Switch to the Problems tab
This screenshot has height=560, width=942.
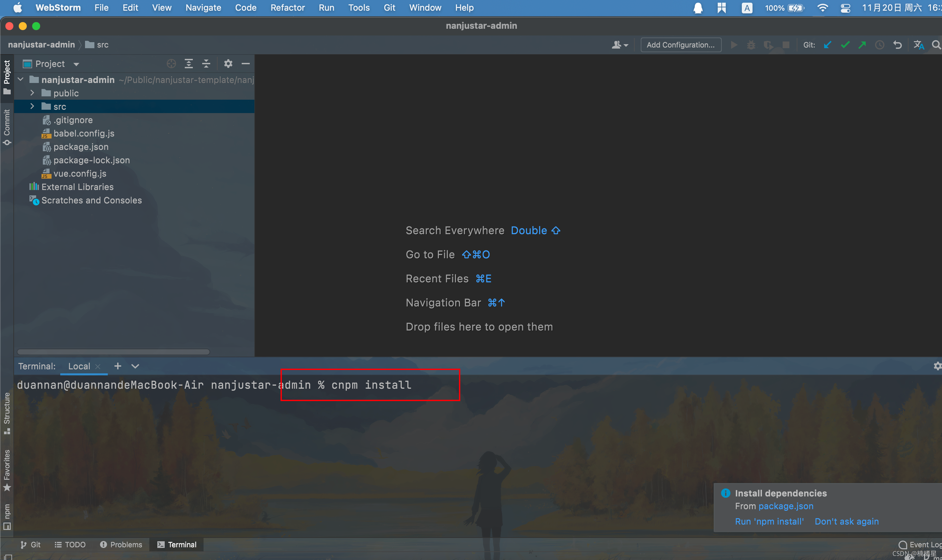click(x=121, y=545)
